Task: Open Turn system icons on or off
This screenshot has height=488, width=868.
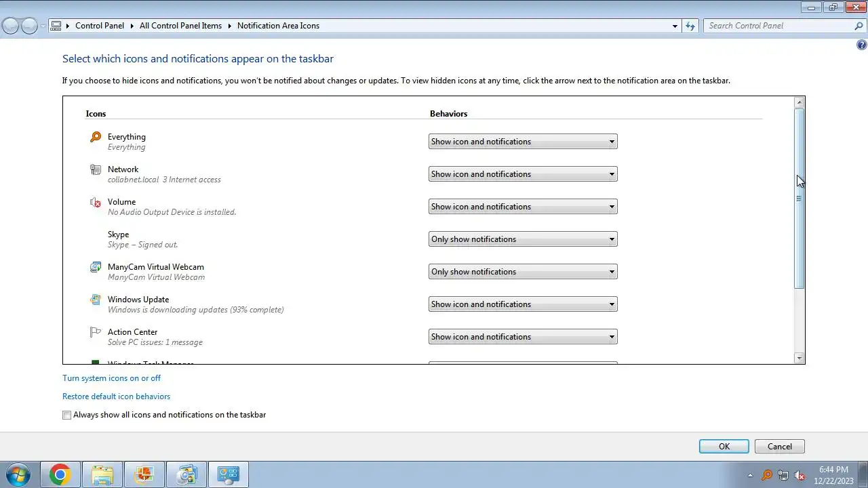Action: [x=111, y=378]
